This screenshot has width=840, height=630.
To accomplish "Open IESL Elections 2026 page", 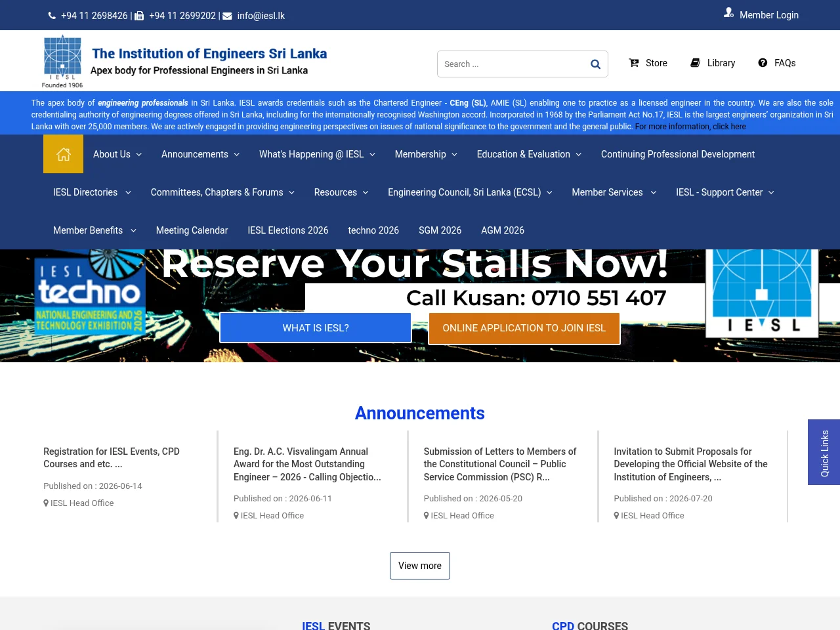I will [x=287, y=230].
